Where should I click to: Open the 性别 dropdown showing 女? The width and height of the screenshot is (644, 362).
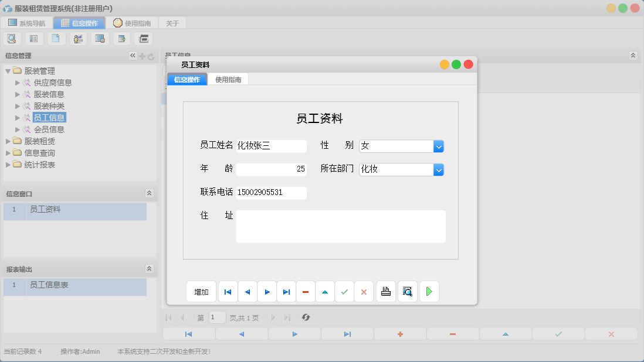point(439,146)
